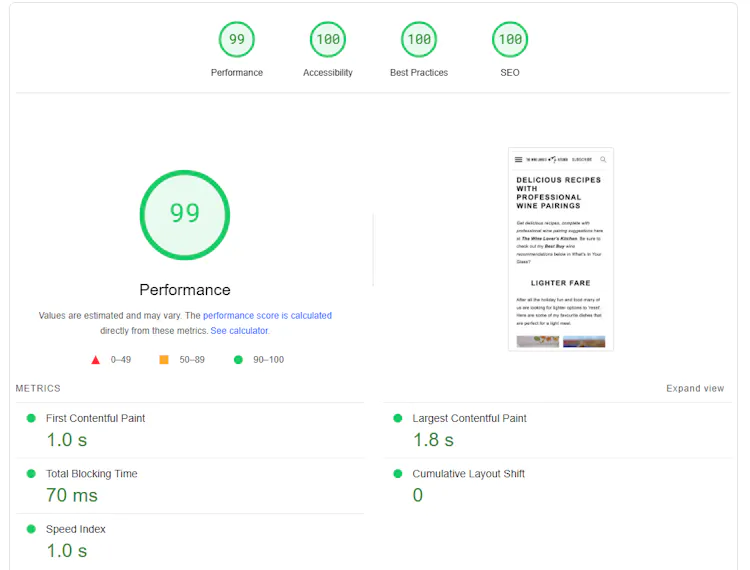Click the METRICS section heading
Viewport: 750px width, 570px height.
(x=38, y=388)
